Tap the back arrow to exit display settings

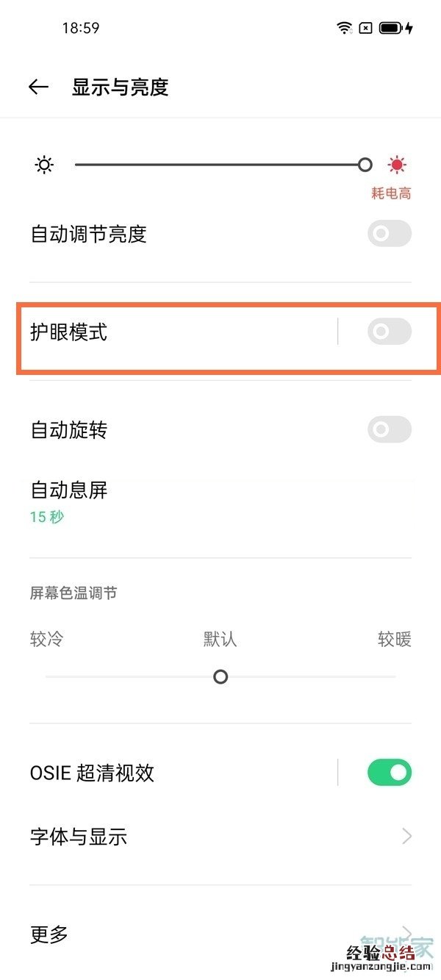point(37,86)
